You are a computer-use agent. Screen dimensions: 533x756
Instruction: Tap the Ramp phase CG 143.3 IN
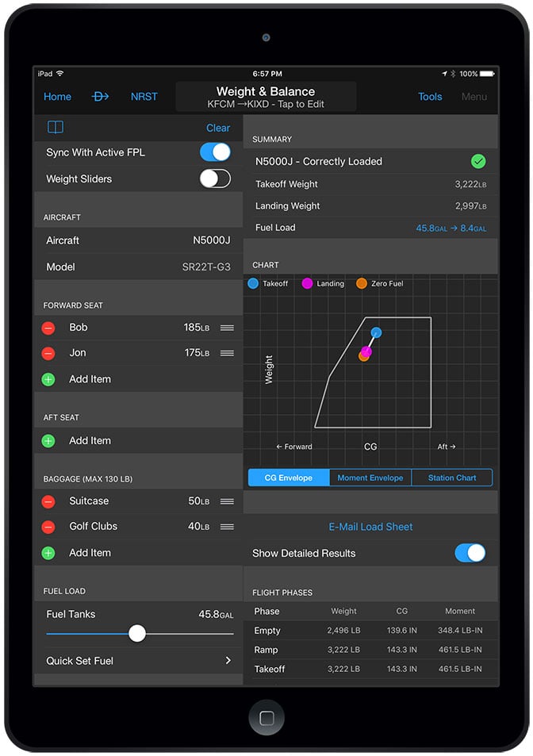coord(402,650)
